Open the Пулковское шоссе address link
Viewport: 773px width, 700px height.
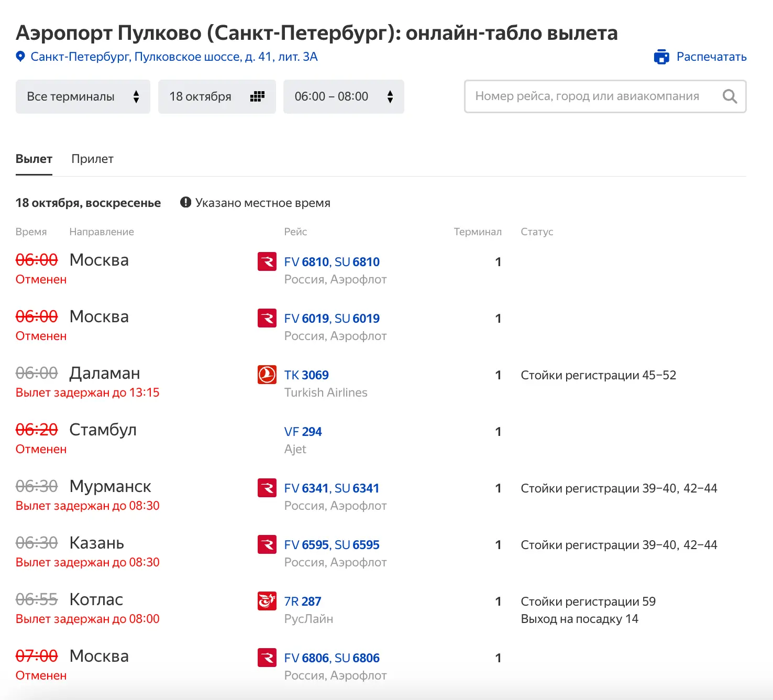[x=174, y=57]
